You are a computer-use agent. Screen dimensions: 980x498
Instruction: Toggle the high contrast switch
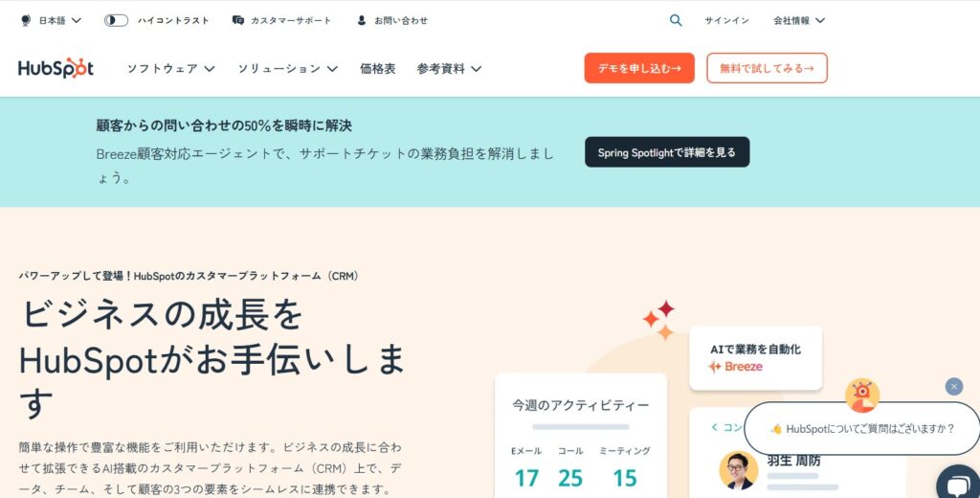coord(116,21)
